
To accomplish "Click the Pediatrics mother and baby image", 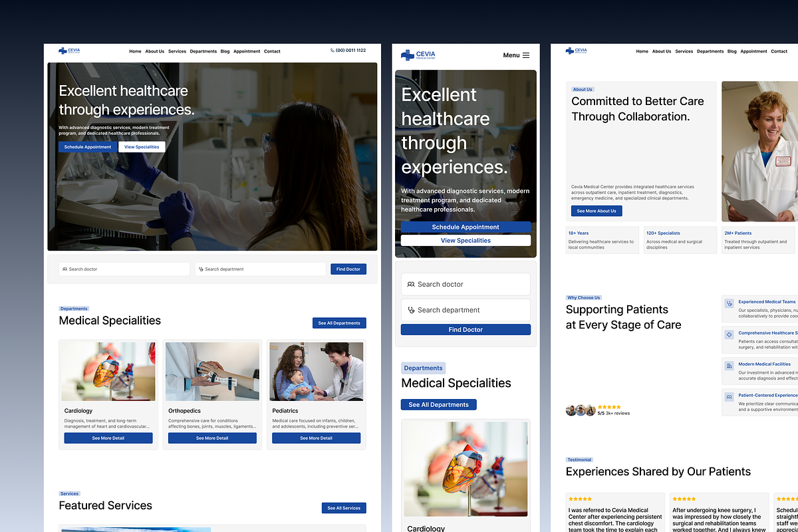I will [x=317, y=372].
